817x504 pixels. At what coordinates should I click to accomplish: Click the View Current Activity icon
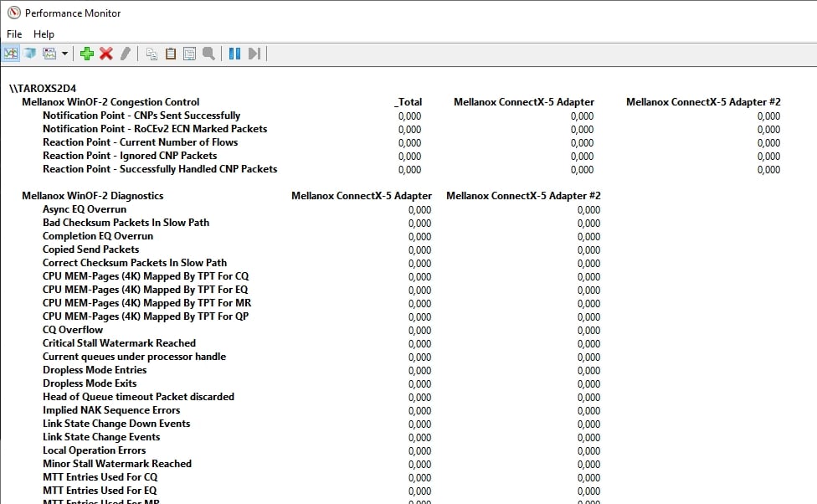11,54
